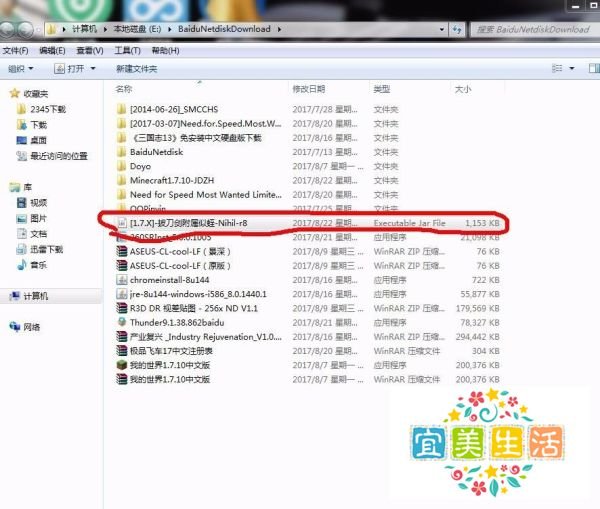Viewport: 600px width, 509px height.
Task: Click the 2345下载 folder icon in sidebar
Action: click(21, 109)
